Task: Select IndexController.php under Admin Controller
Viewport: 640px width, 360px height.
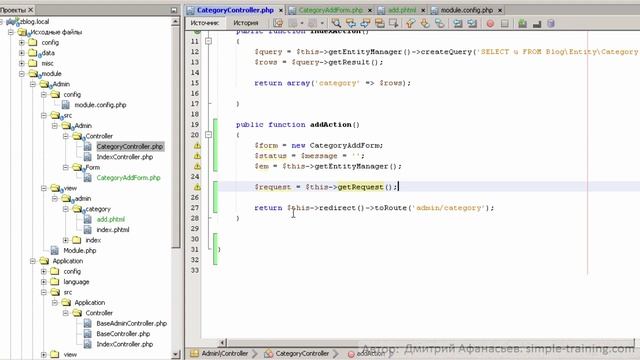Action: coord(124,157)
